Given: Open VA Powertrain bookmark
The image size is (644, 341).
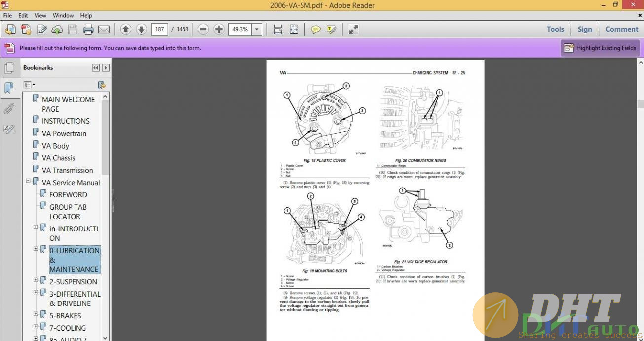Looking at the screenshot, I should tap(64, 133).
